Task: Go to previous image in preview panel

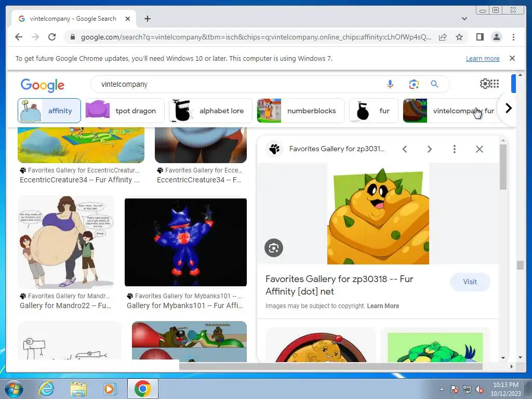Action: click(404, 149)
